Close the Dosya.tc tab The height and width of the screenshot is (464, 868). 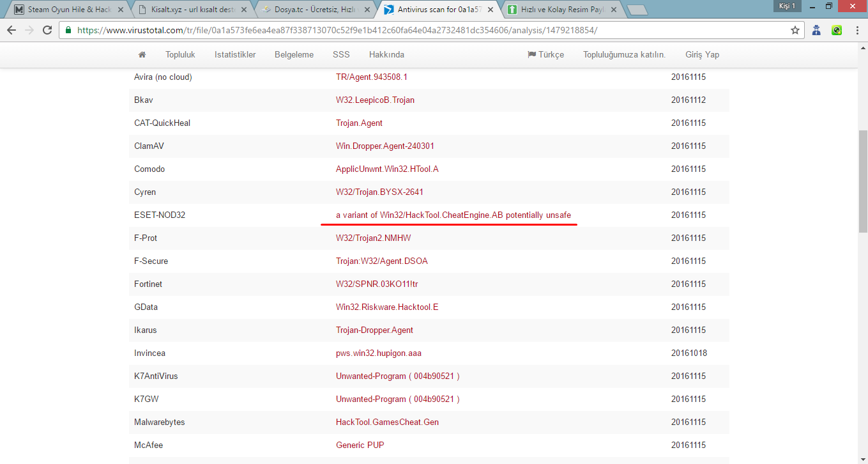(367, 10)
